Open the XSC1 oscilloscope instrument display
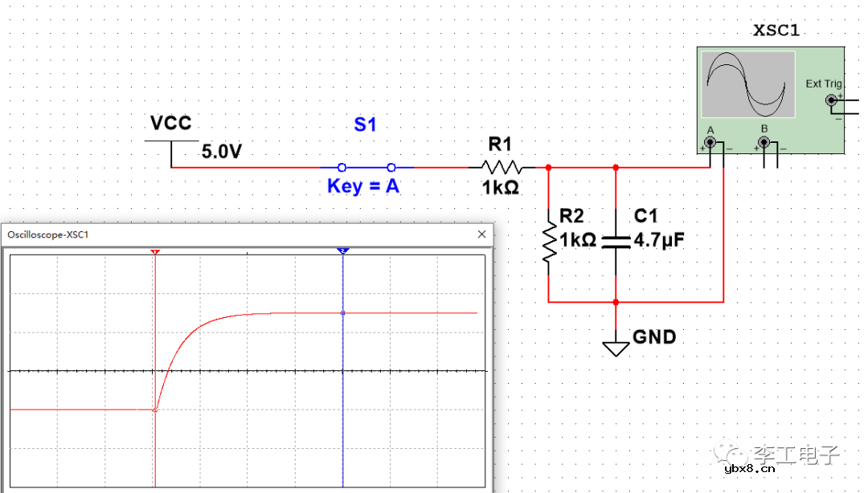The image size is (868, 493). (747, 84)
